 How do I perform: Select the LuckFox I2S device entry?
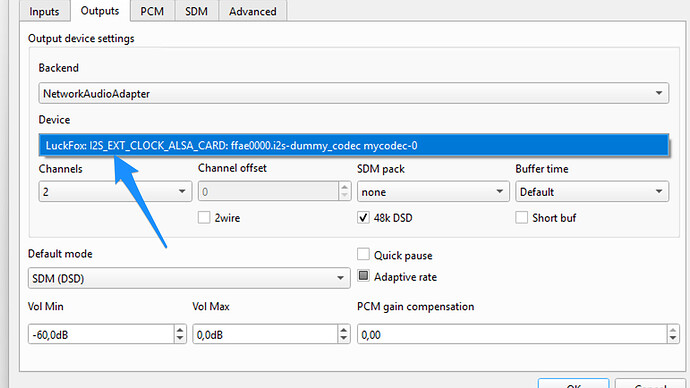353,146
